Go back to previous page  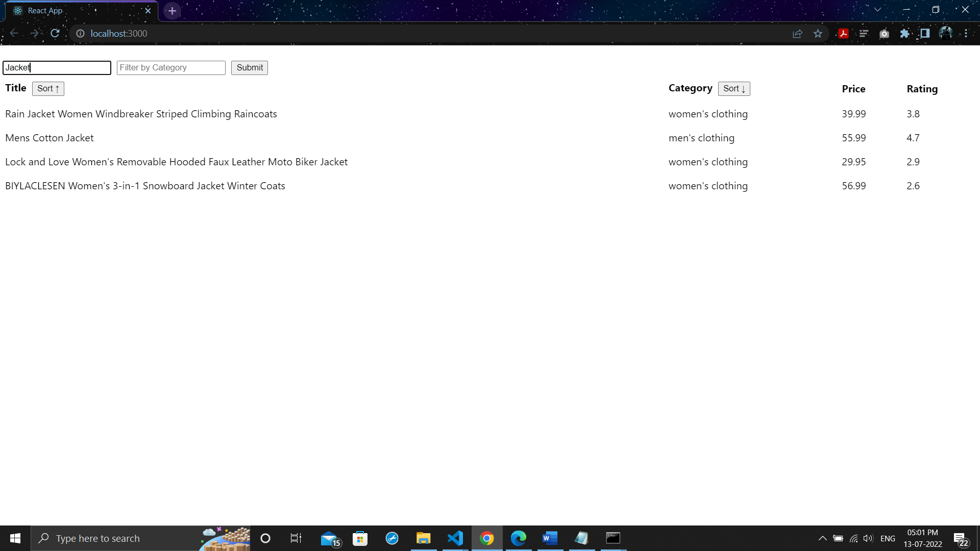14,34
